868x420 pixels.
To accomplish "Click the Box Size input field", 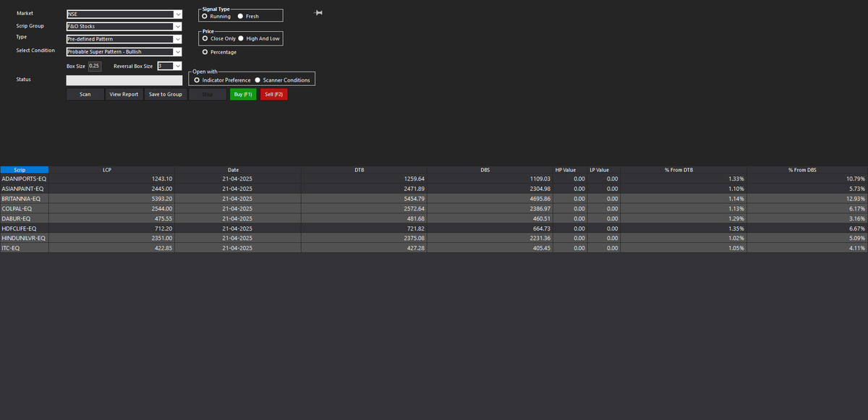I will [x=94, y=65].
